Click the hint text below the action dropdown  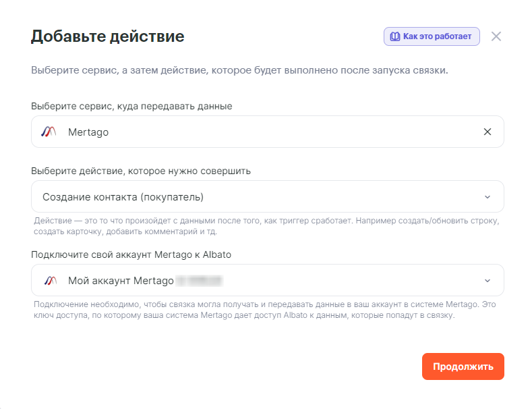(x=266, y=226)
